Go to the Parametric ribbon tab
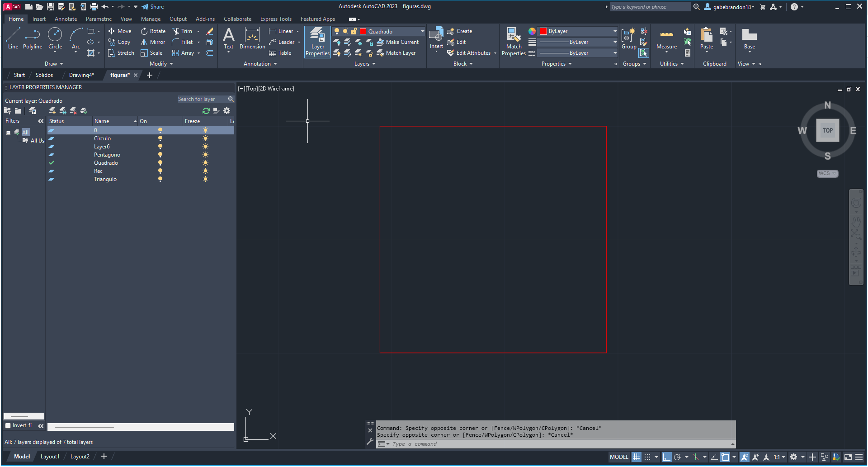Screen dimensions: 868x467 [x=99, y=19]
